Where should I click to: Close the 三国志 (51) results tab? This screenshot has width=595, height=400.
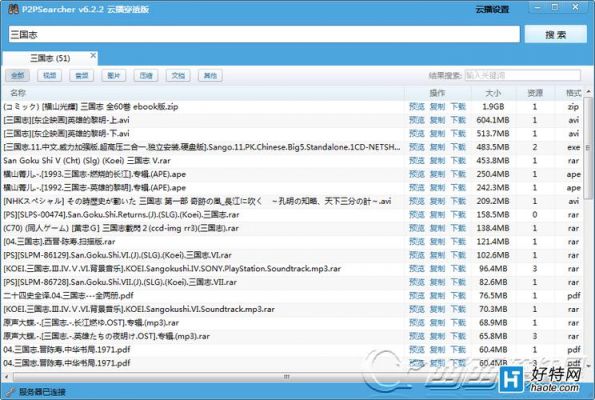93,56
